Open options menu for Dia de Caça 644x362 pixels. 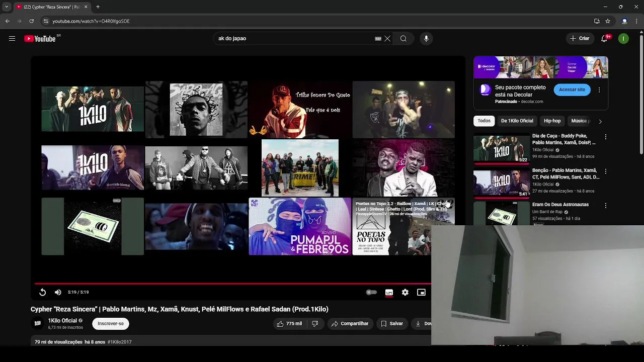tap(605, 137)
